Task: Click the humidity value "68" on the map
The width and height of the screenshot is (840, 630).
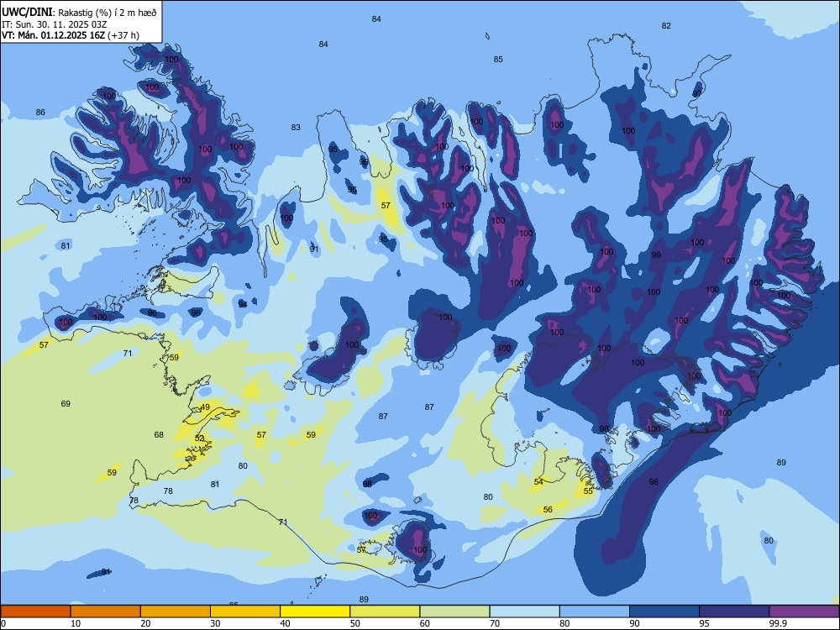Action: point(159,434)
